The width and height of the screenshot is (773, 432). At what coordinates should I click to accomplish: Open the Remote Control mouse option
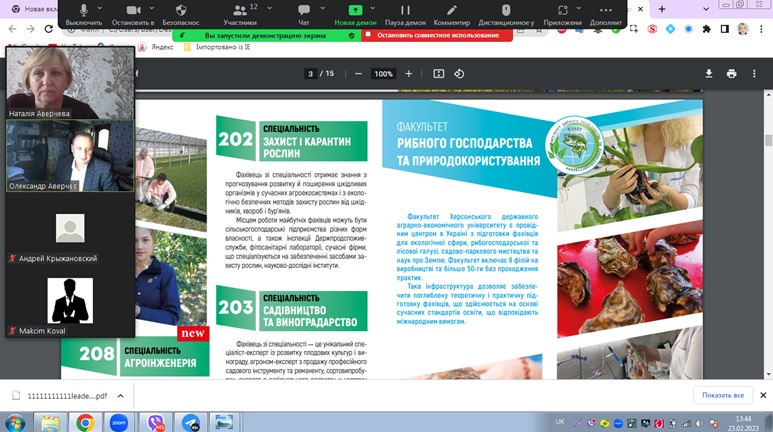(506, 14)
